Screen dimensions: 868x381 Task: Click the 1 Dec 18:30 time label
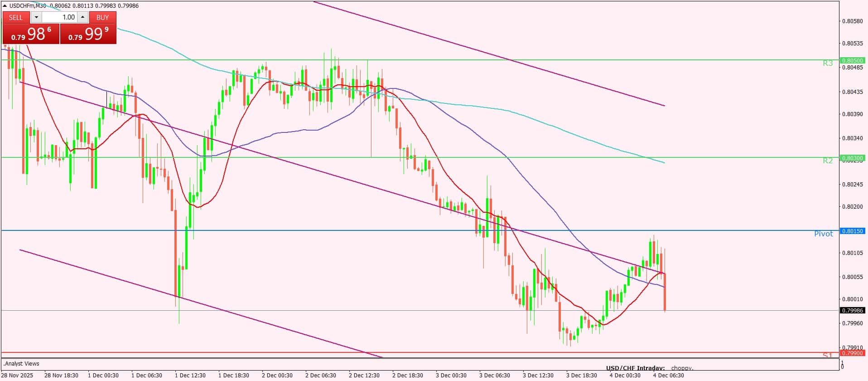pos(234,376)
